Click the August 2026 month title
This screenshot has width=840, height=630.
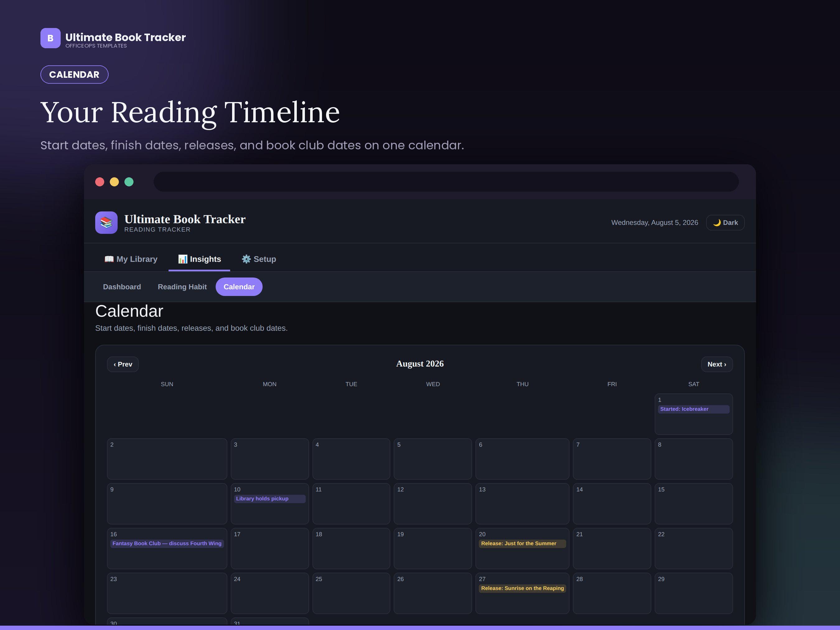(x=420, y=364)
